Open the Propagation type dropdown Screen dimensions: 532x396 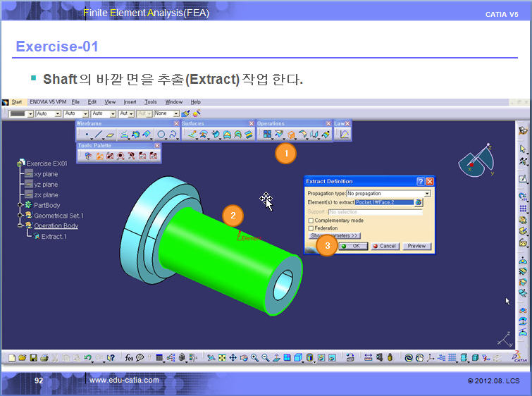427,193
